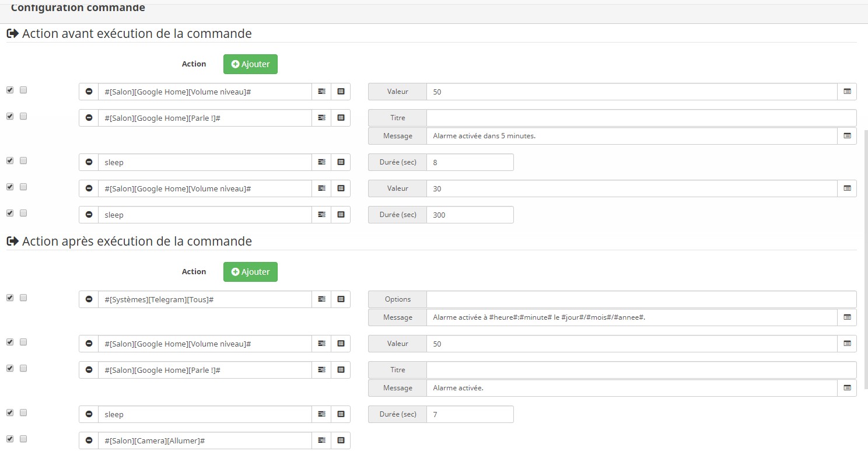
Task: Uncheck the enabled checkbox for Camera Allumer action
Action: click(10, 439)
